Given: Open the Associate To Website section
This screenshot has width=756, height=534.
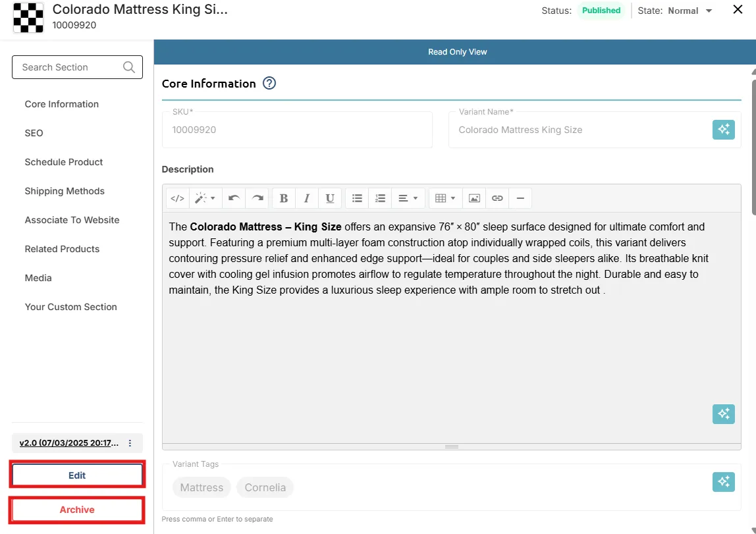Looking at the screenshot, I should pyautogui.click(x=72, y=220).
